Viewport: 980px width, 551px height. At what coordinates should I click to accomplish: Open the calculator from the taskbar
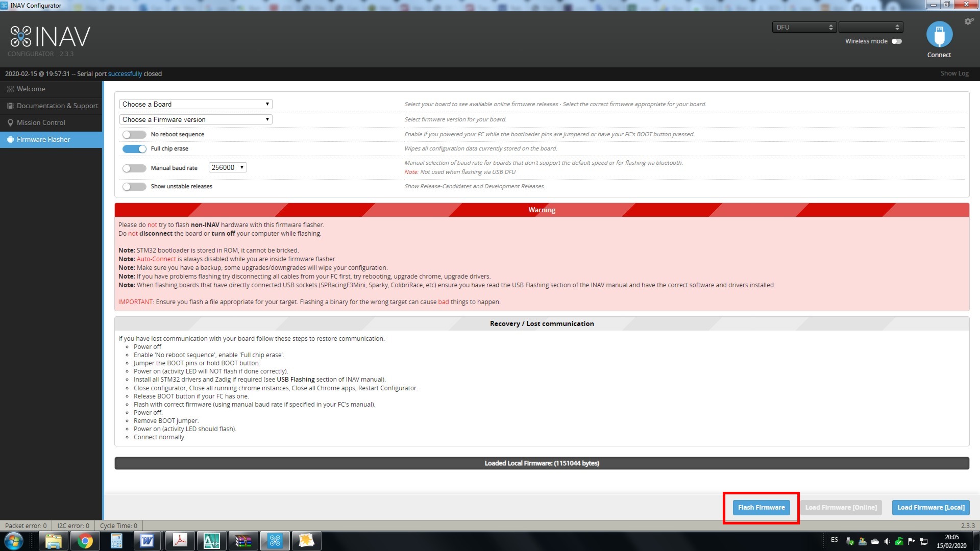(x=116, y=541)
